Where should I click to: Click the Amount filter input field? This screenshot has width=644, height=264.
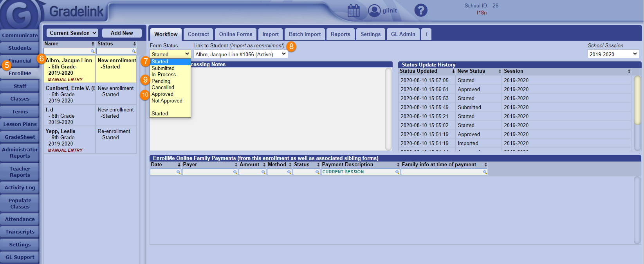(250, 172)
